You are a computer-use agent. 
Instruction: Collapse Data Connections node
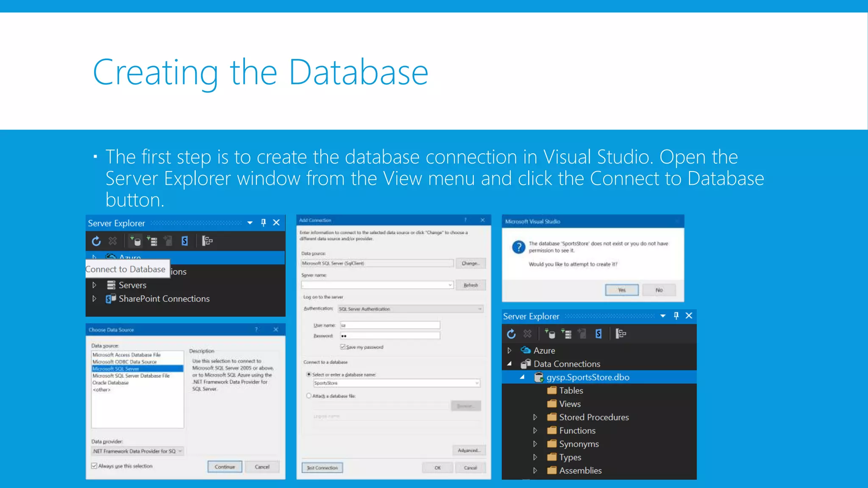(509, 364)
